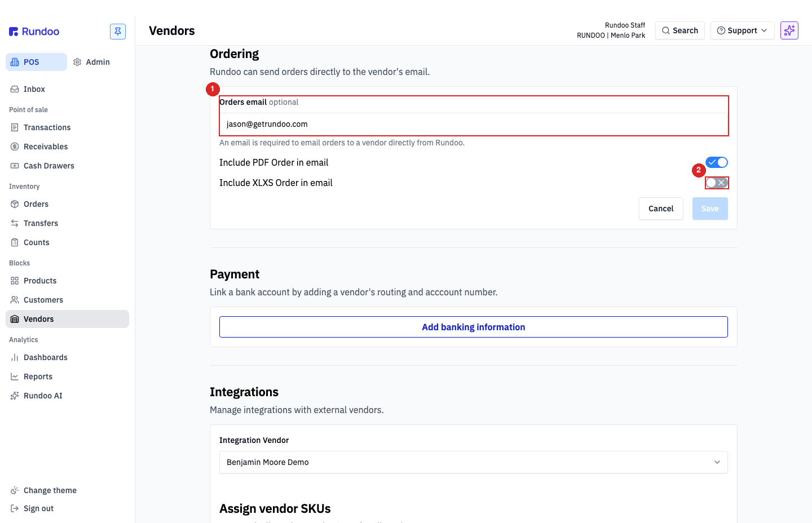Open the Cash Drawers icon
The width and height of the screenshot is (812, 523).
pyautogui.click(x=15, y=166)
